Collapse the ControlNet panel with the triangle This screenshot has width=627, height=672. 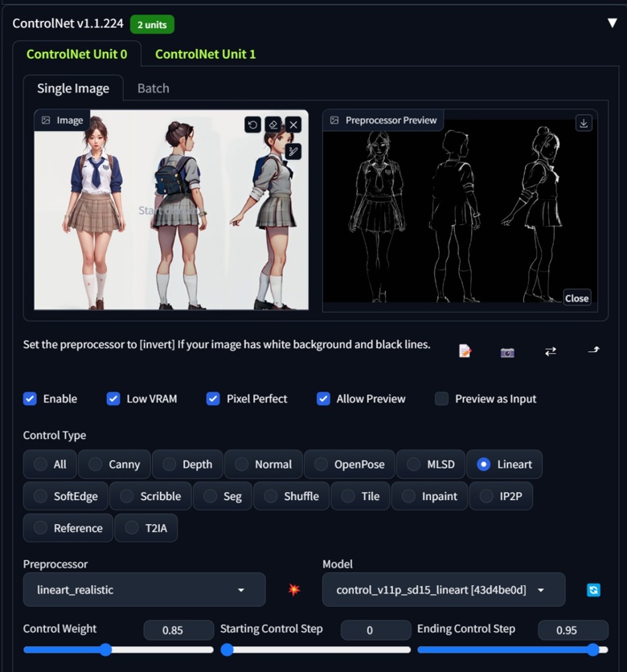(x=613, y=23)
